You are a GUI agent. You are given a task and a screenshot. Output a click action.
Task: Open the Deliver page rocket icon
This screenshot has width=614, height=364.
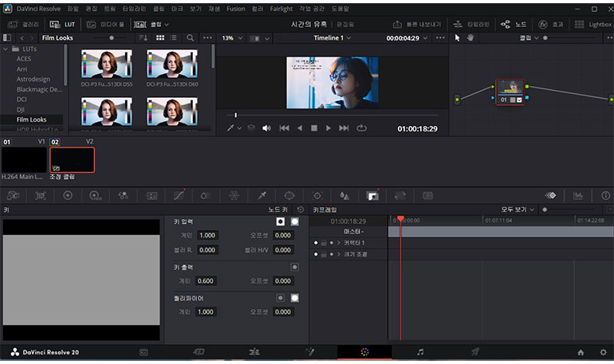474,351
